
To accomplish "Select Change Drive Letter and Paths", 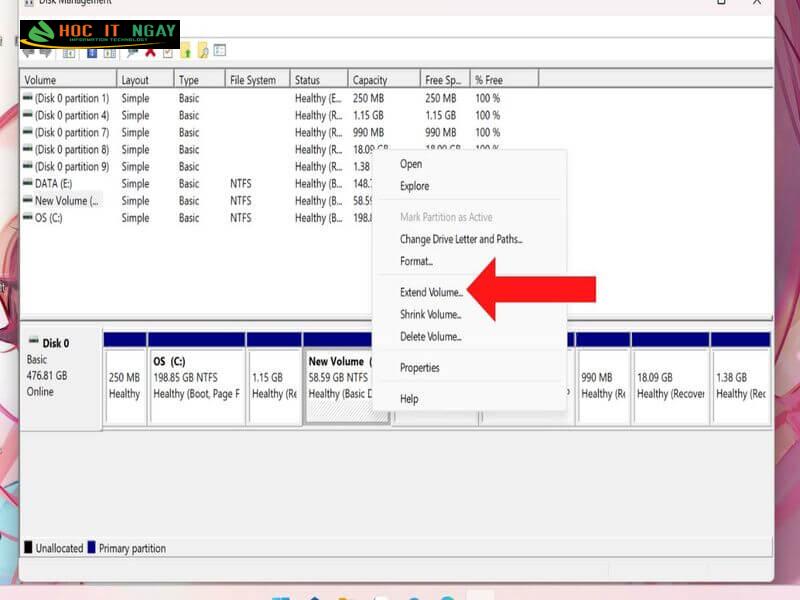I will 461,239.
